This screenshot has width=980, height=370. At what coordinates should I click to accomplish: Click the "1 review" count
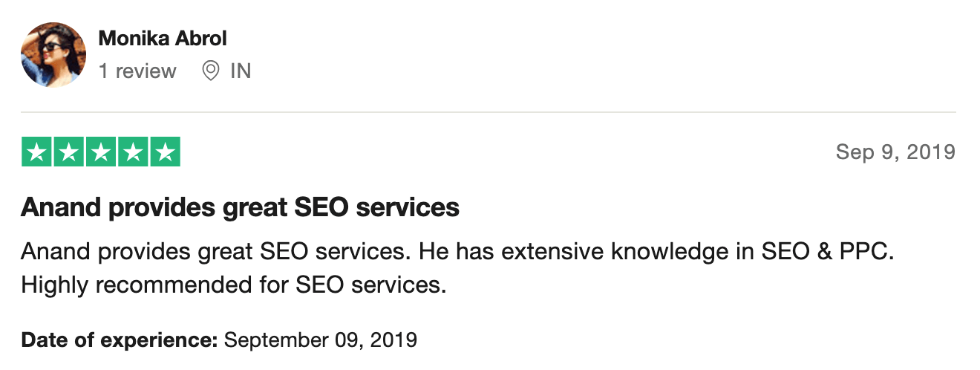coord(137,71)
